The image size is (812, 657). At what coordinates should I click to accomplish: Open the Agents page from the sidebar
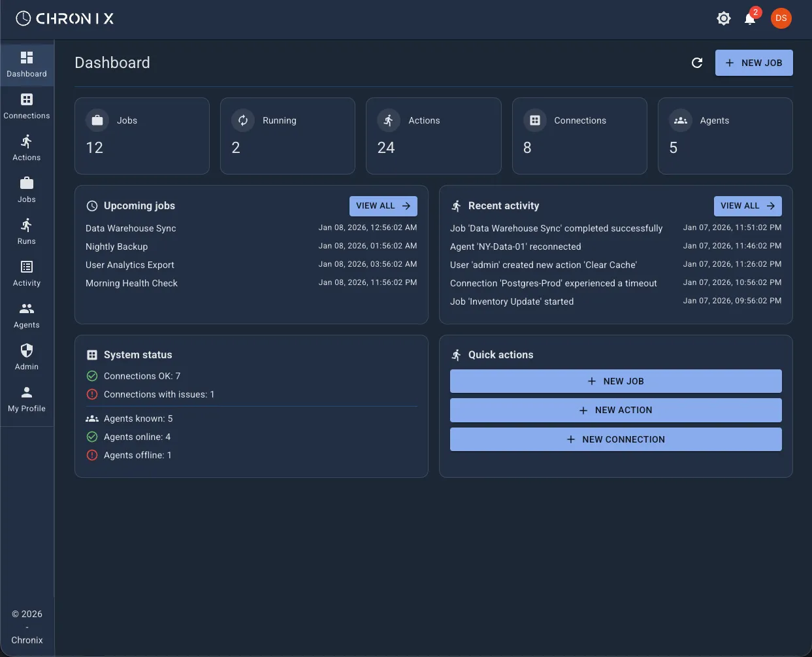[26, 315]
